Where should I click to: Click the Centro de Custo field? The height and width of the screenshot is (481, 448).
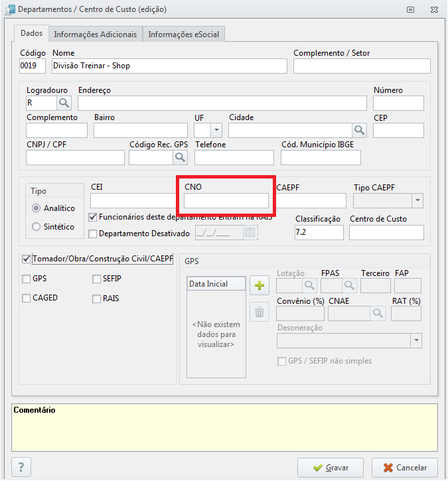[386, 232]
